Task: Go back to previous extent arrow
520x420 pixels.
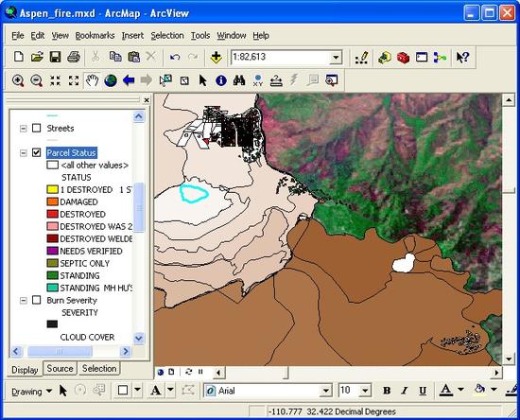Action: pos(129,80)
